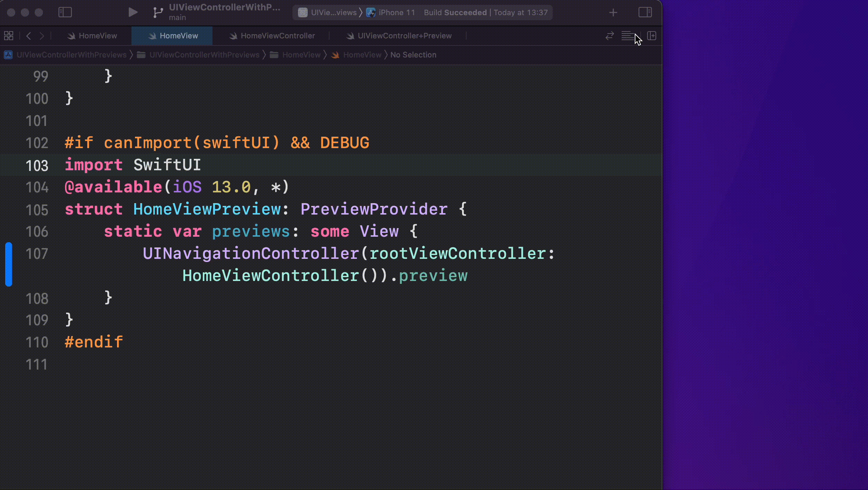Click UIViewControllerWithPreviews folder breadcrumb

(198, 55)
